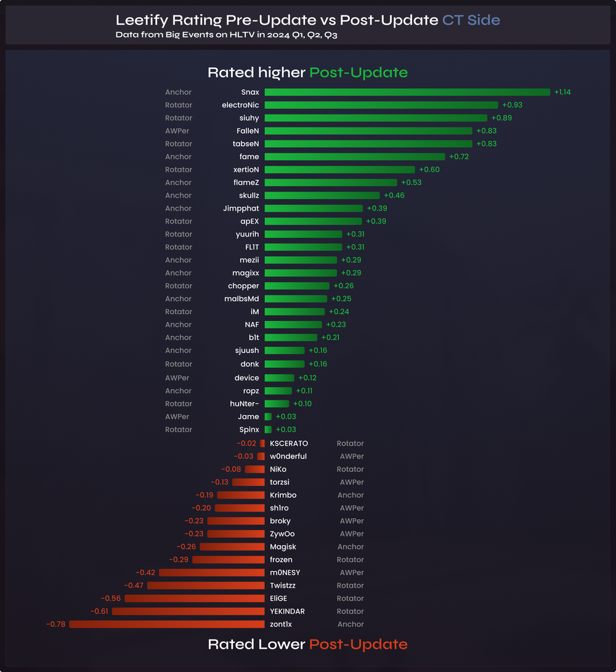Click the Anchor role label beside Krimbo
Viewport: 616px width, 672px height.
point(351,495)
